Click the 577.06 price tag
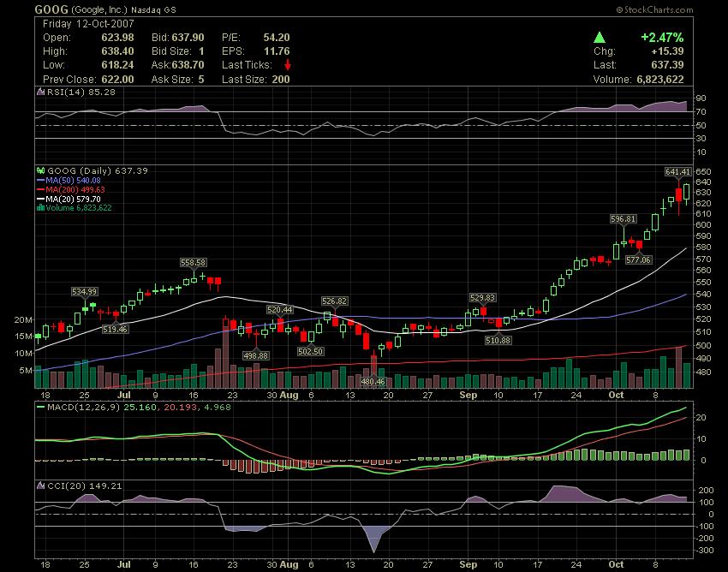 click(x=638, y=259)
